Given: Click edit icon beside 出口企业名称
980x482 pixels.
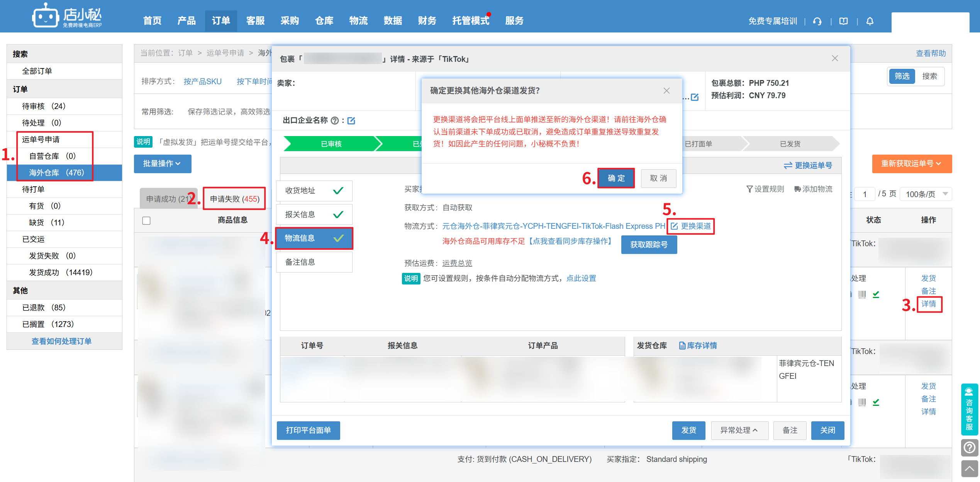Looking at the screenshot, I should [x=351, y=121].
